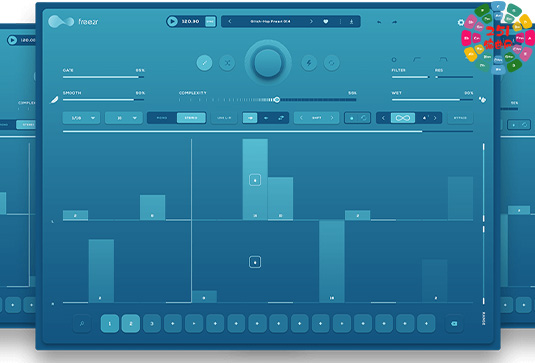Click the play button beside tempo

pyautogui.click(x=172, y=21)
